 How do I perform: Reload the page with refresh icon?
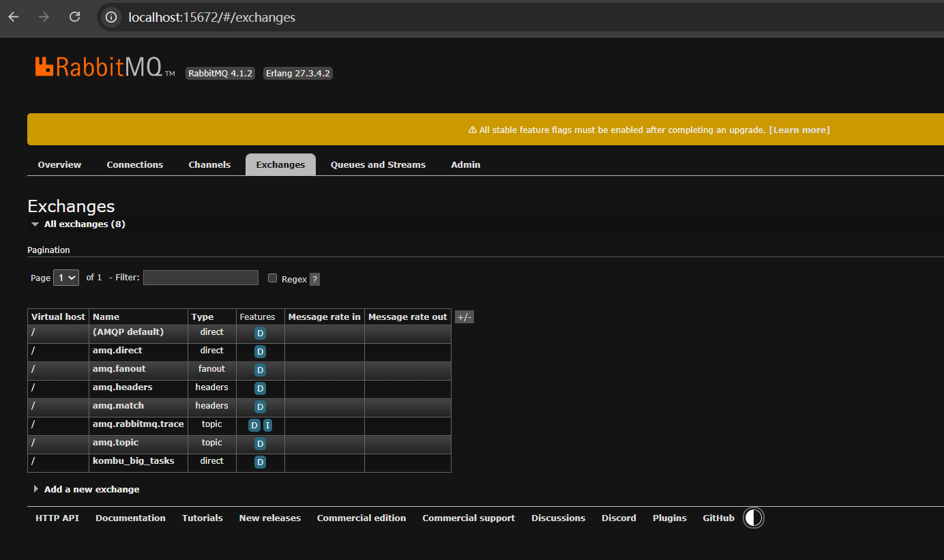[x=75, y=17]
